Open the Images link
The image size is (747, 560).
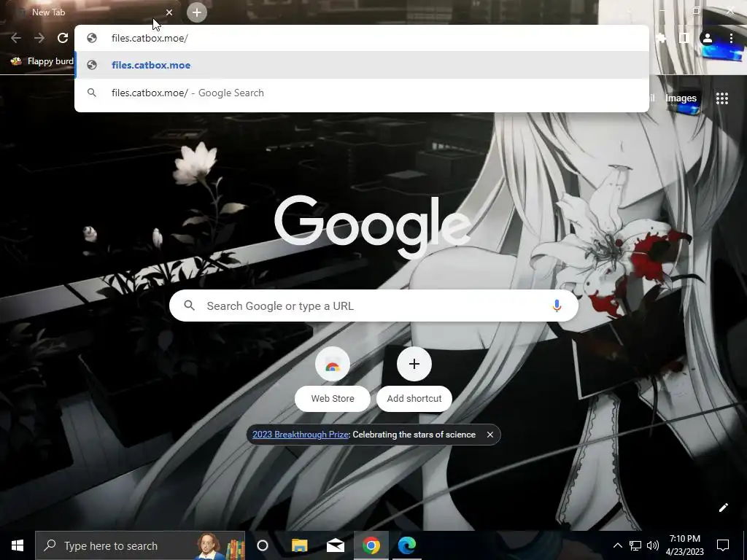tap(681, 98)
